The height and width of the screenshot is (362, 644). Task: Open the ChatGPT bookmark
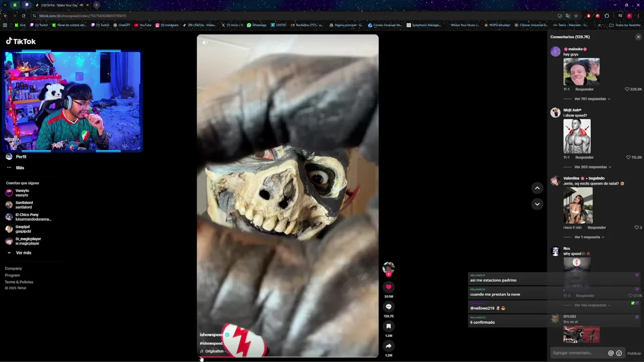click(x=122, y=25)
